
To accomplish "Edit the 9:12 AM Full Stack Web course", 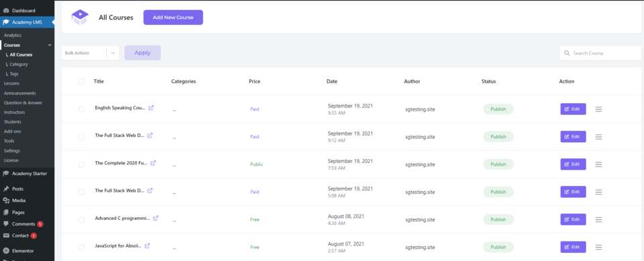I will click(x=573, y=136).
